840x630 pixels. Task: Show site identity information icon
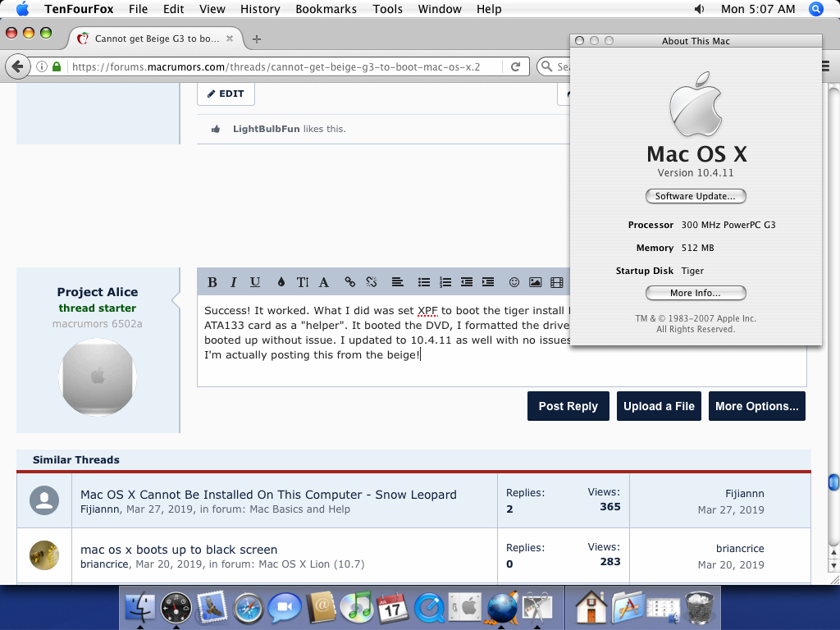point(42,66)
